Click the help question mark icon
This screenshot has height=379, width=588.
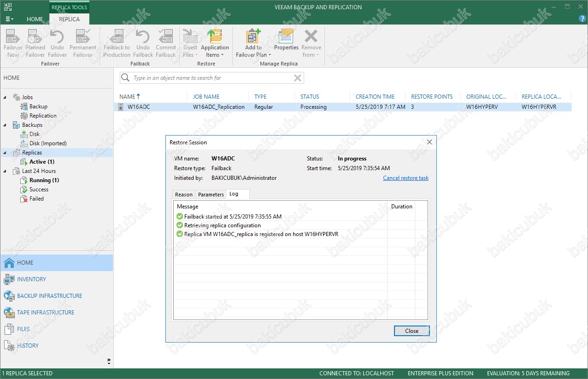(582, 19)
